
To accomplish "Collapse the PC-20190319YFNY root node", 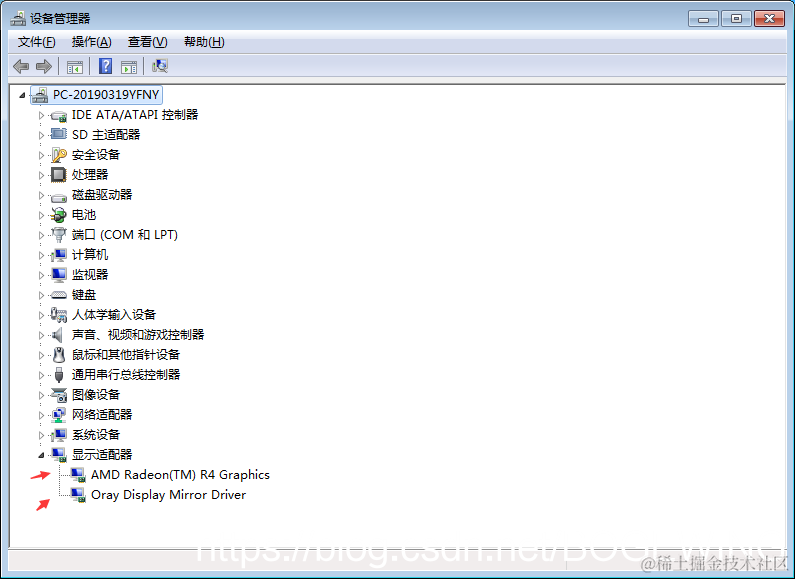I will click(22, 95).
